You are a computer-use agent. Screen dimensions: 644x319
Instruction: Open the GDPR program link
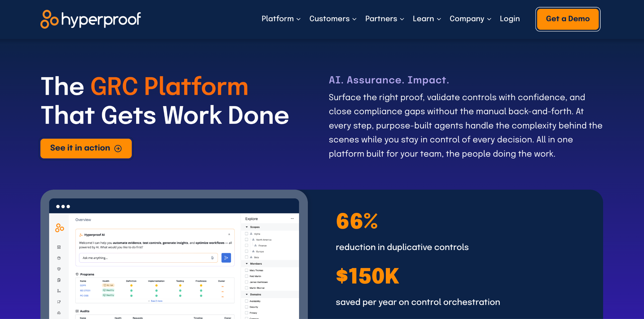coord(83,286)
